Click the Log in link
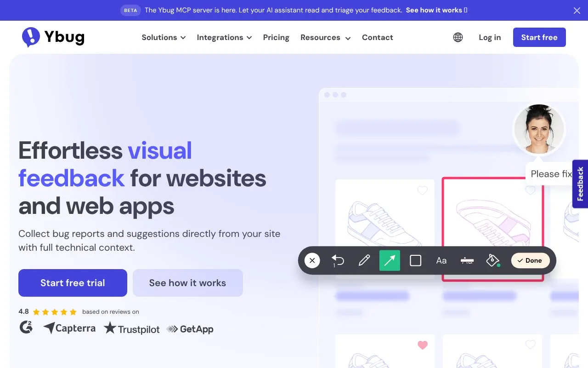 tap(490, 38)
